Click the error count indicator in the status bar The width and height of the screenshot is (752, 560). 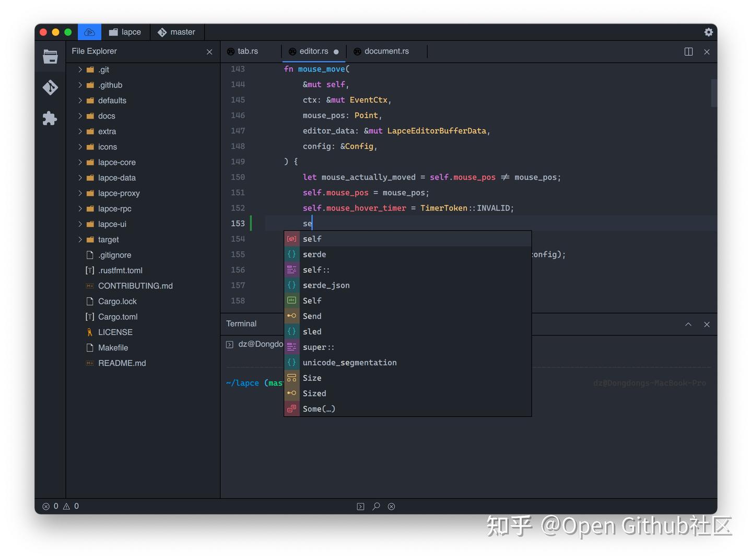point(51,506)
